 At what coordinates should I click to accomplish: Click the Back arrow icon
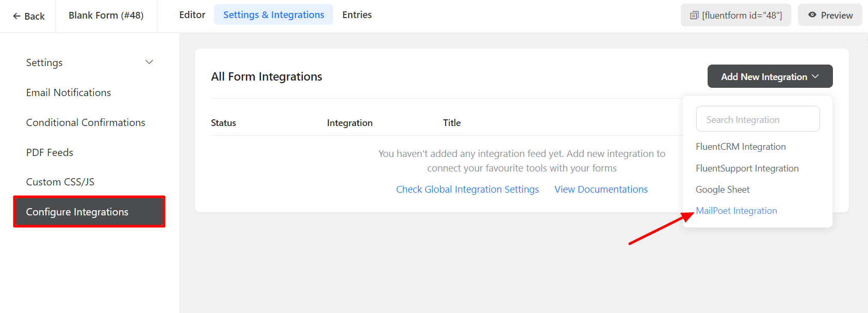tap(17, 16)
